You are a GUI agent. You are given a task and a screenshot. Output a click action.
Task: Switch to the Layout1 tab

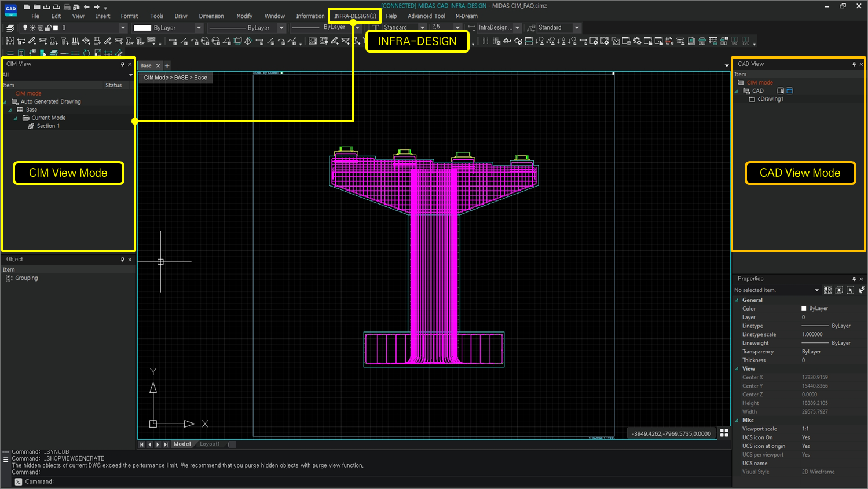coord(210,444)
